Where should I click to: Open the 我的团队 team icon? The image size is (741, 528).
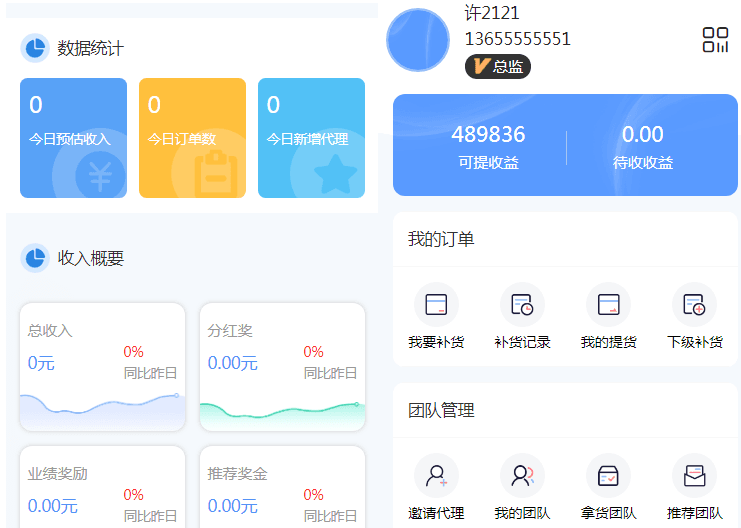522,476
